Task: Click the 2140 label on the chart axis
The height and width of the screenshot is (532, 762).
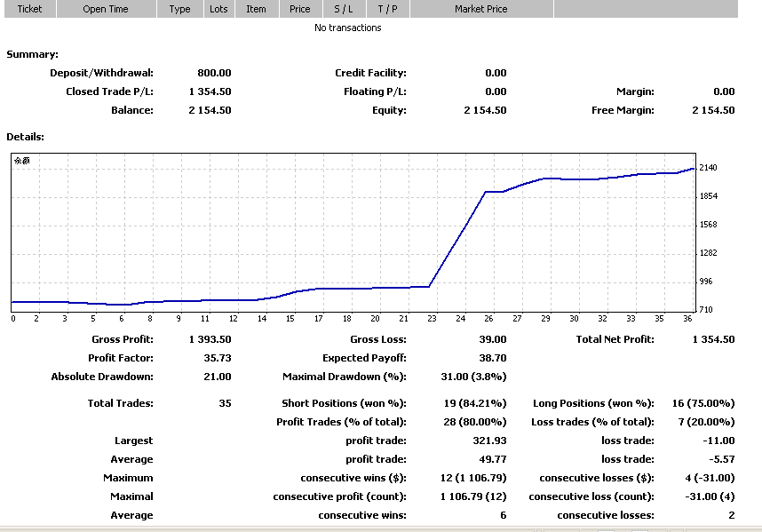Action: click(708, 168)
